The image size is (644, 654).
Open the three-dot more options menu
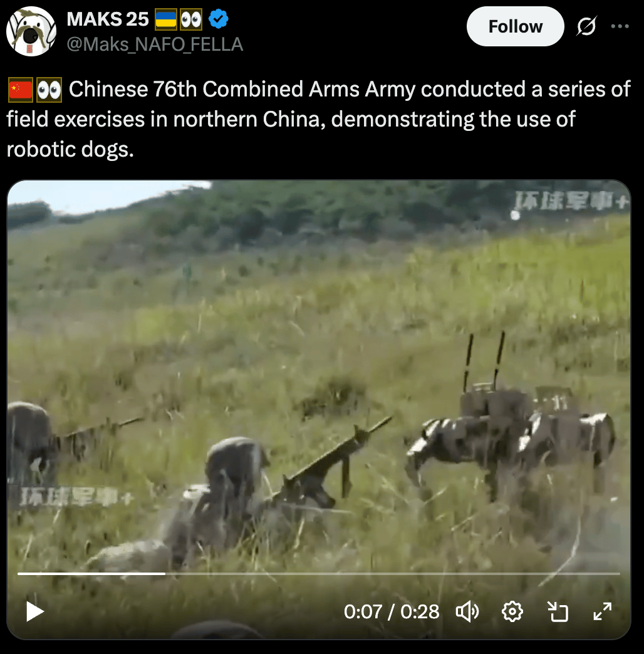pyautogui.click(x=620, y=26)
